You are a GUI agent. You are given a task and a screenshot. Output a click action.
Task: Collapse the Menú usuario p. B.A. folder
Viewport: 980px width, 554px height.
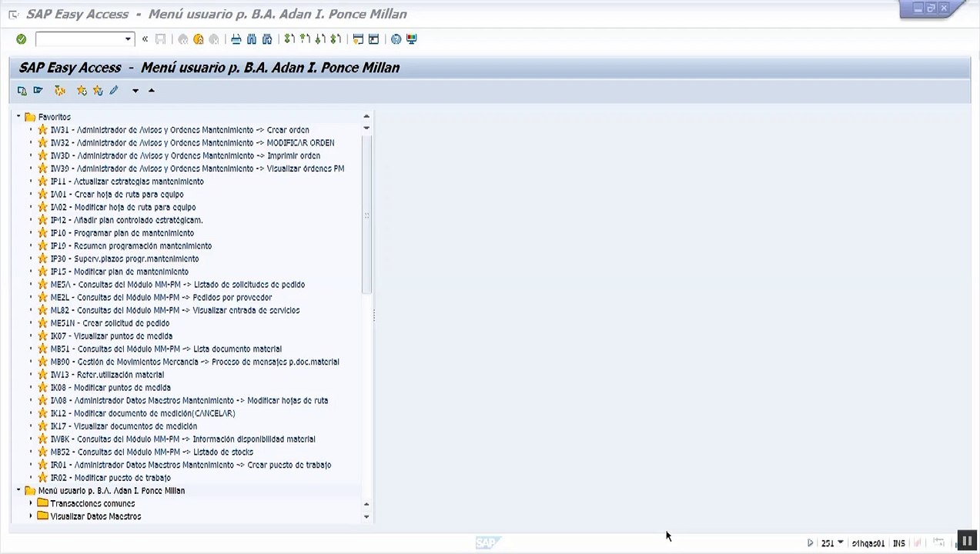[18, 491]
